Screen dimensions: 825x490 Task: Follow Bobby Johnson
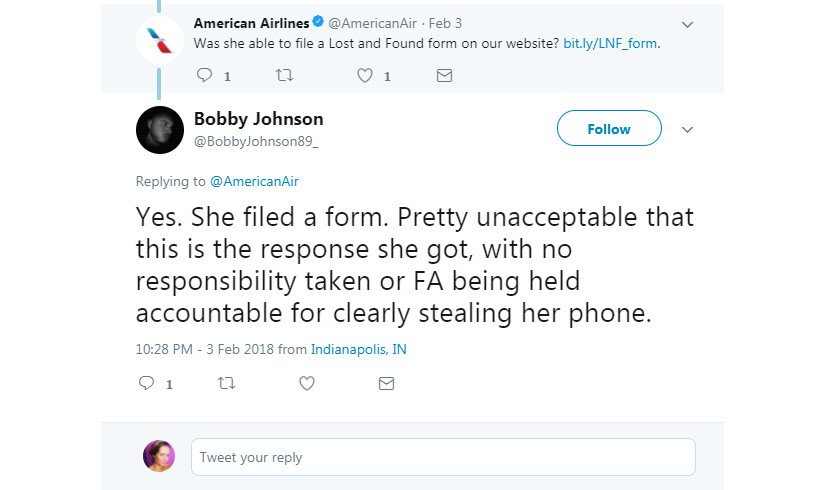pos(609,129)
